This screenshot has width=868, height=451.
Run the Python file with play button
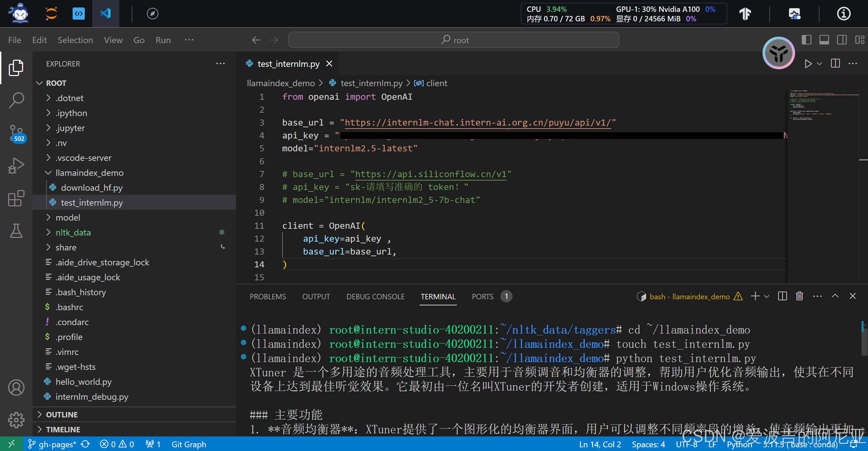[808, 64]
